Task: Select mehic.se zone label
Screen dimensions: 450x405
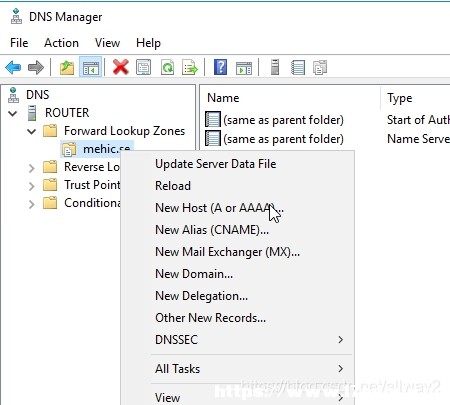Action: point(106,149)
